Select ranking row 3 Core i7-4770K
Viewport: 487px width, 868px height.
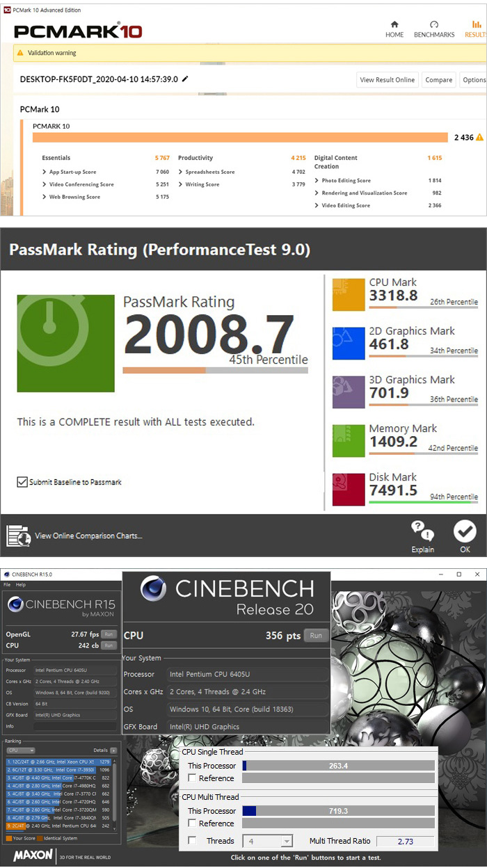point(58,778)
